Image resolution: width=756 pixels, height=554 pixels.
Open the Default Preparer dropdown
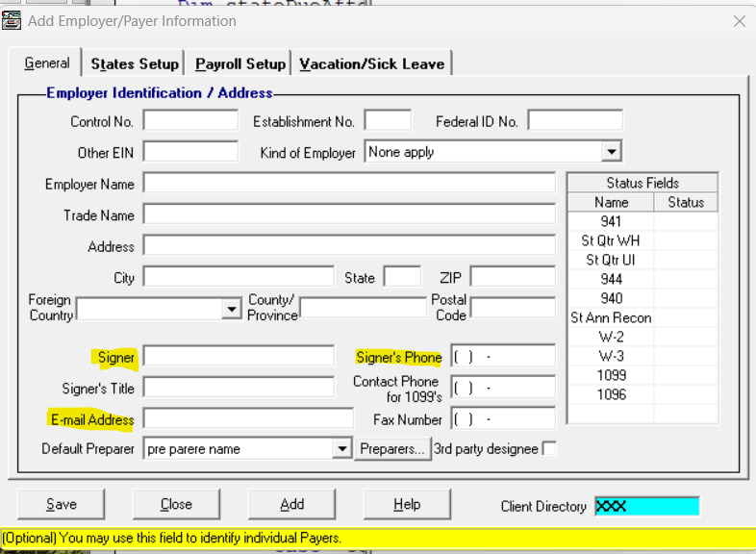coord(341,449)
